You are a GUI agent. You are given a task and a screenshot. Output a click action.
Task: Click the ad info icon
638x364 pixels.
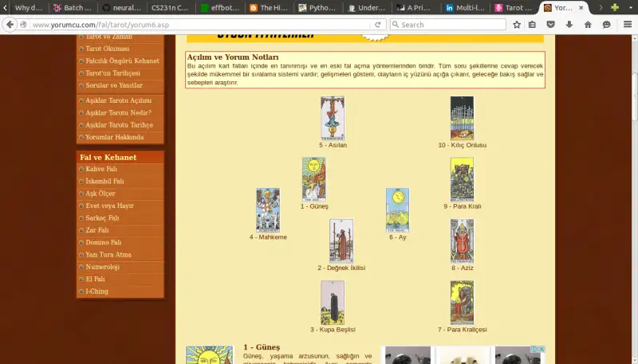tap(534, 350)
